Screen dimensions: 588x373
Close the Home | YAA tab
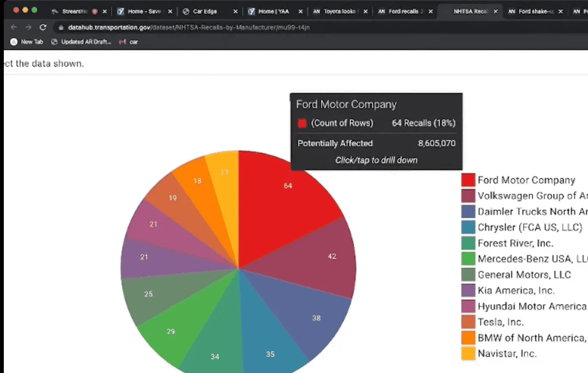(300, 11)
